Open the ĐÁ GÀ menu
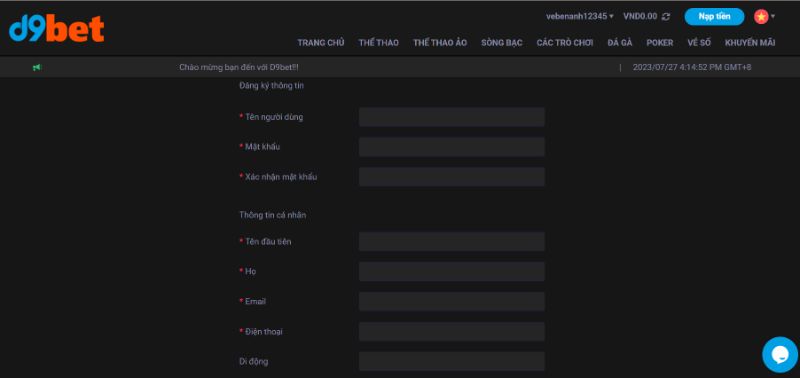Viewport: 800px width, 378px height. (620, 43)
